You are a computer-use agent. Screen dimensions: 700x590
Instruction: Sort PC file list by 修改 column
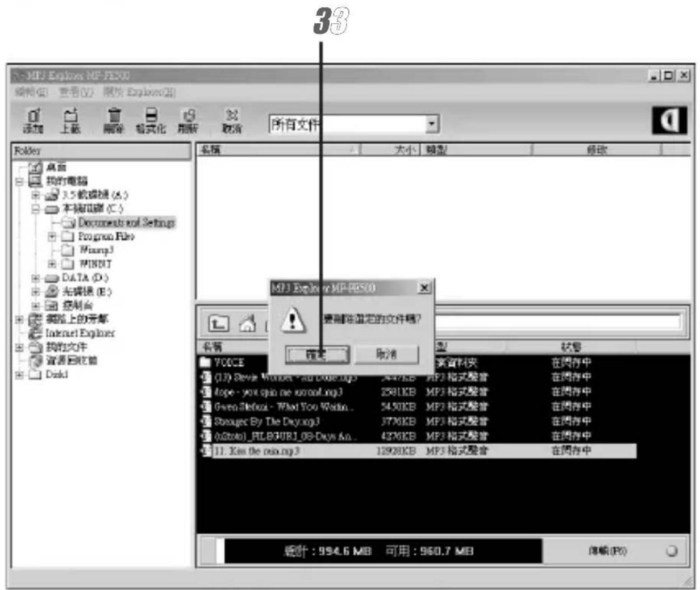tap(597, 150)
